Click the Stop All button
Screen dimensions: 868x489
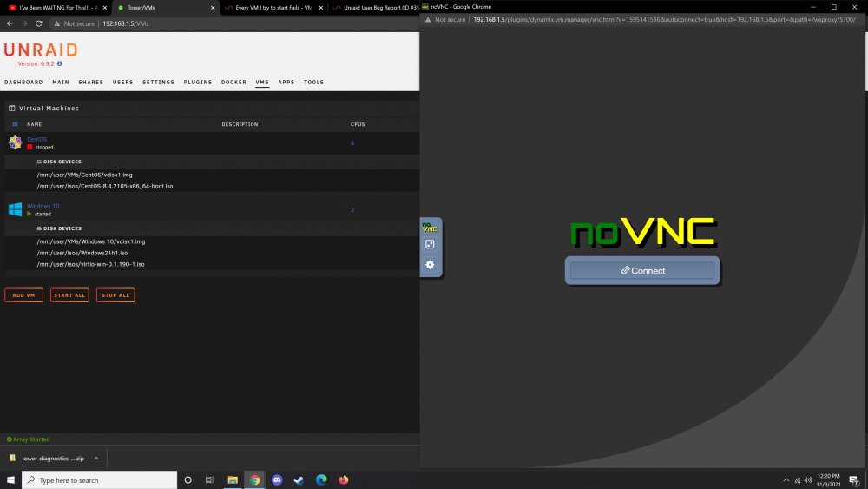tap(115, 295)
